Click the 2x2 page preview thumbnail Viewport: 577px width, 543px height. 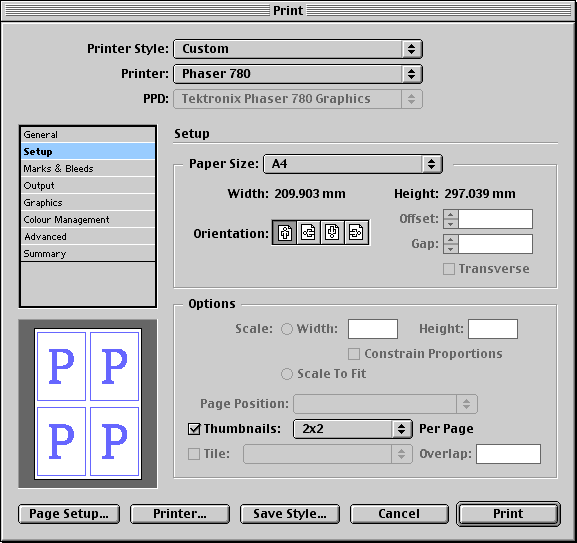tap(88, 404)
